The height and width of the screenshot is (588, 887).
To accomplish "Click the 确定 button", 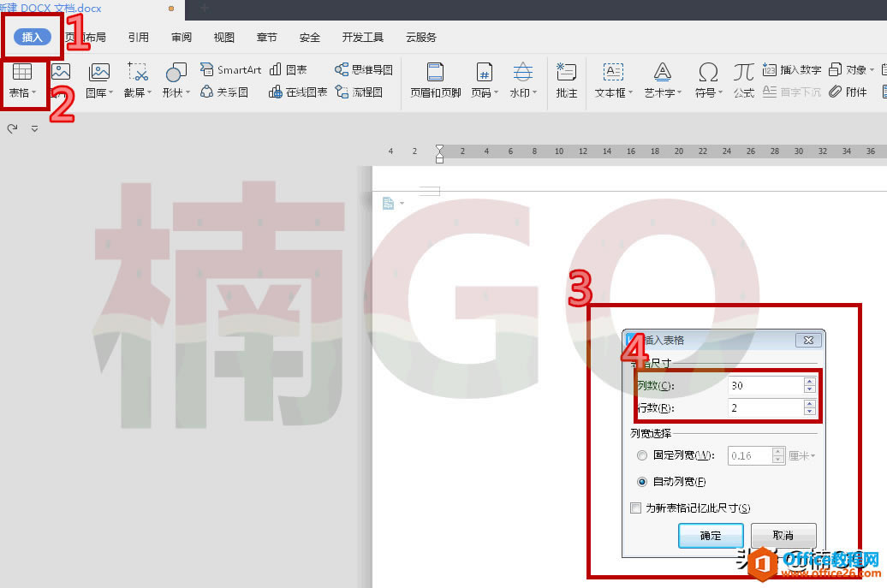I will click(x=711, y=536).
